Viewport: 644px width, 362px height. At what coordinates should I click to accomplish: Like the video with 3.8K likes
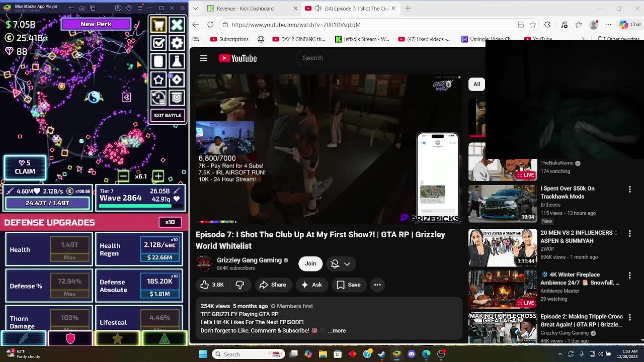(x=212, y=285)
